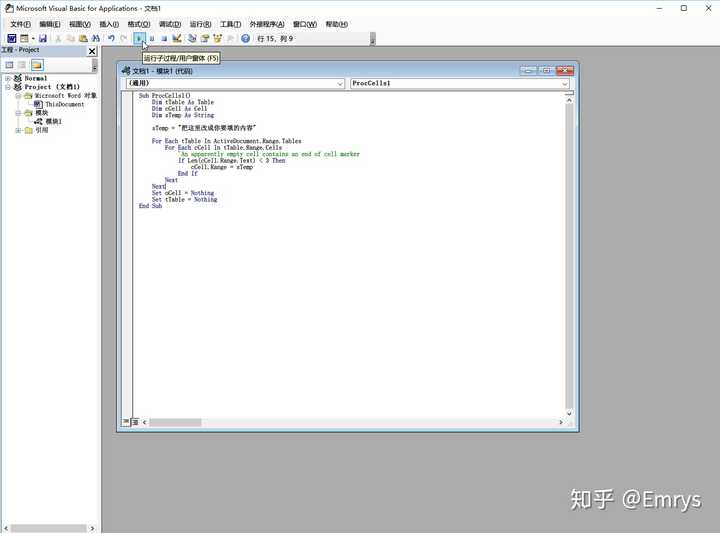Click the code window horizontal scrollbar thumb
Viewport: 720px width, 533px height.
175,422
